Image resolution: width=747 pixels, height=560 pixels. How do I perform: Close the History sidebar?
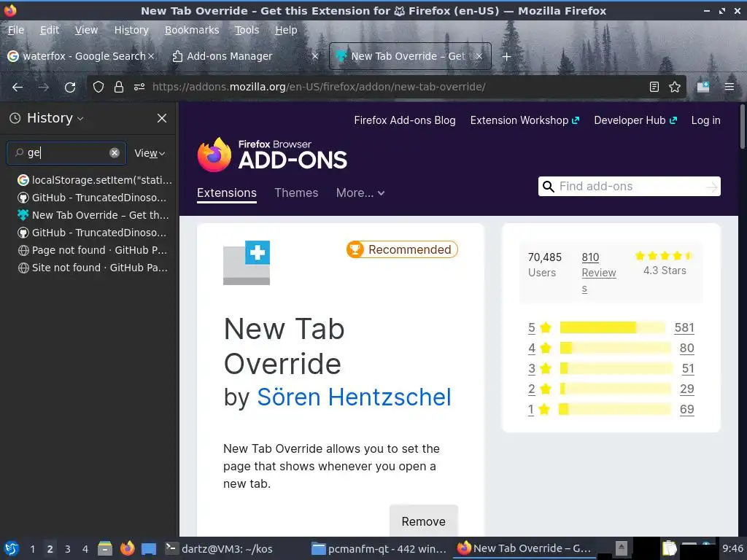coord(162,118)
